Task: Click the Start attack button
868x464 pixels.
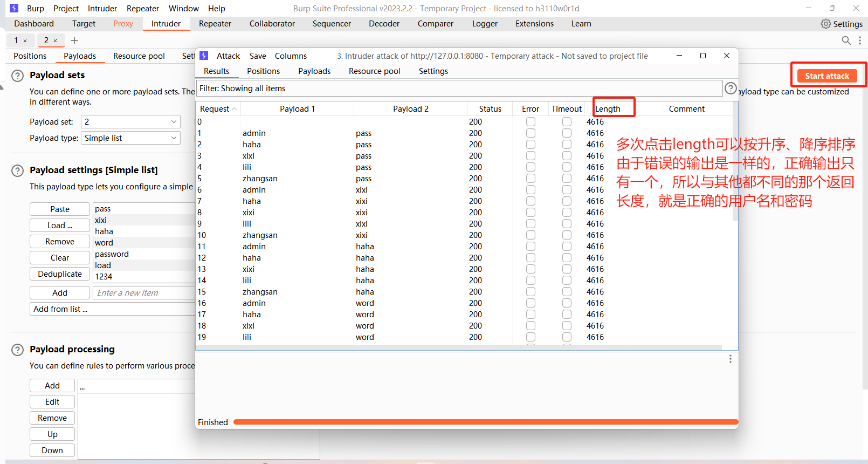Action: click(x=827, y=76)
